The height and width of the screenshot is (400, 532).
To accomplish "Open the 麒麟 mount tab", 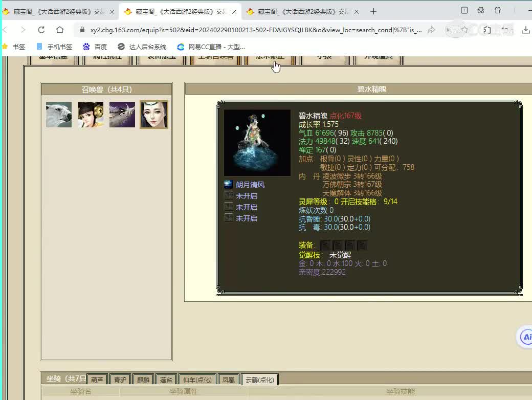I will coord(143,380).
